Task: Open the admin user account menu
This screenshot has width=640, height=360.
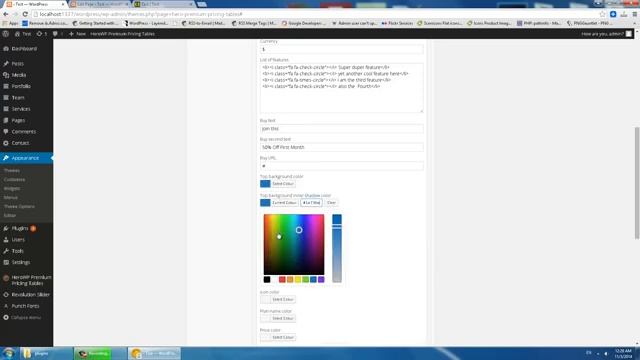Action: tap(607, 34)
